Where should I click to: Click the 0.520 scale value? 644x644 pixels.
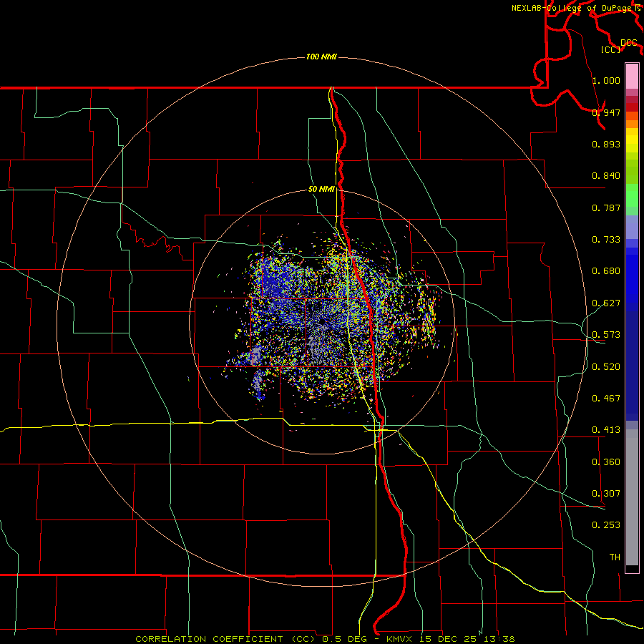[x=606, y=367]
